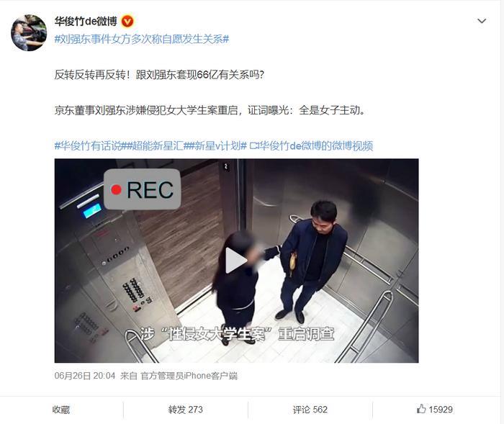Open hashtag 刘强东事件女方多次称自愿发生关系

(142, 39)
